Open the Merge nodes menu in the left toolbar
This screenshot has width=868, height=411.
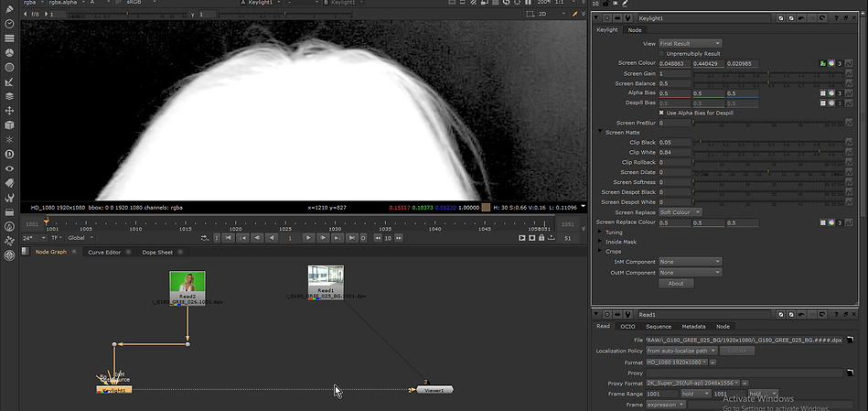point(9,96)
